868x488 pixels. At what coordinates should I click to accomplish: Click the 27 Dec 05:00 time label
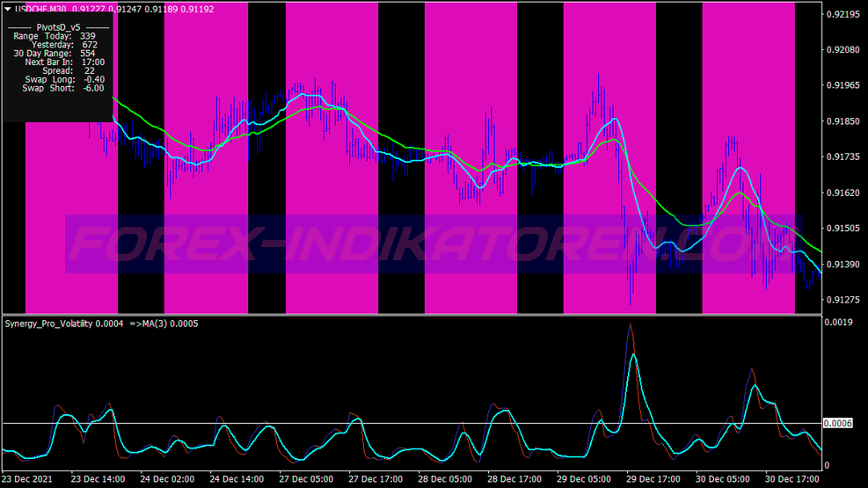click(x=306, y=479)
